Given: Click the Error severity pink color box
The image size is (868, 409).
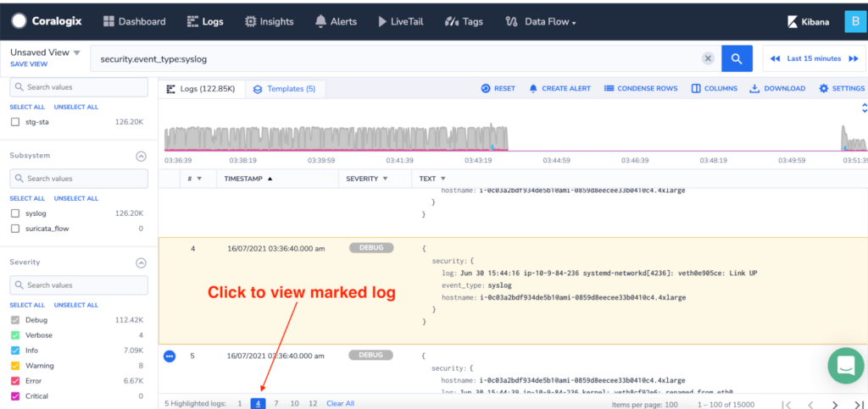Looking at the screenshot, I should tap(15, 381).
